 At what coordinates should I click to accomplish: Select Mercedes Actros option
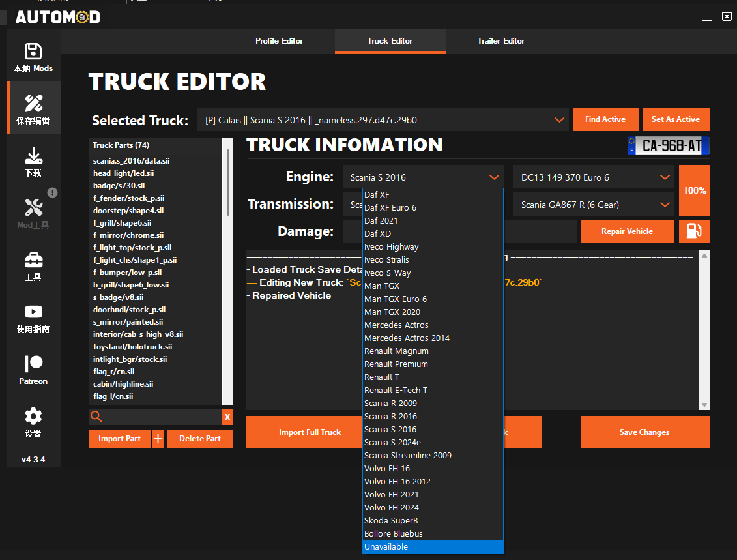click(433, 325)
